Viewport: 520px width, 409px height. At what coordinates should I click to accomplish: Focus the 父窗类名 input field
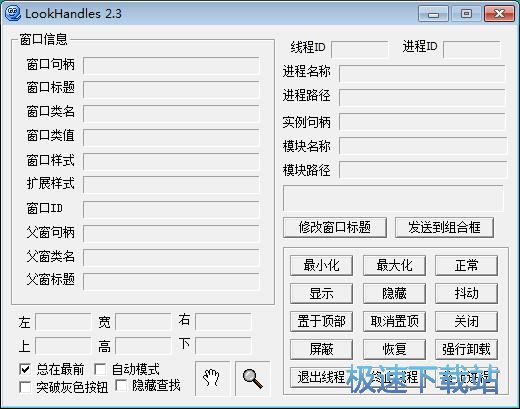click(171, 257)
